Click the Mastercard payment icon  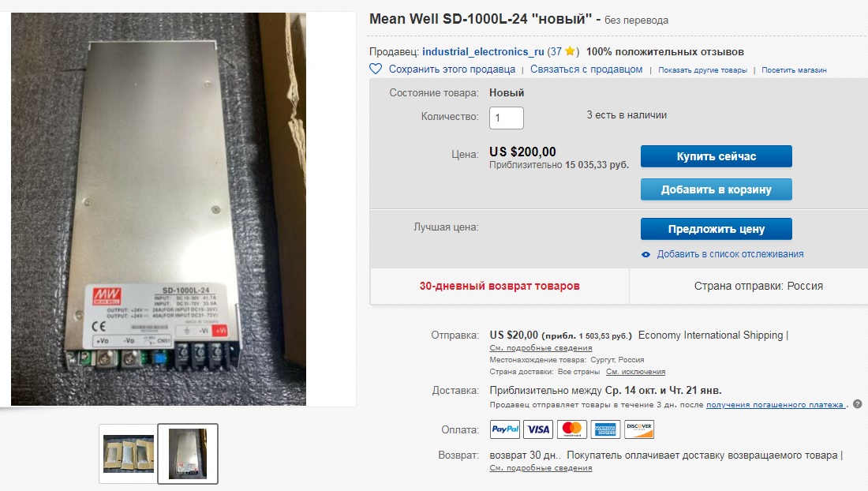point(572,429)
